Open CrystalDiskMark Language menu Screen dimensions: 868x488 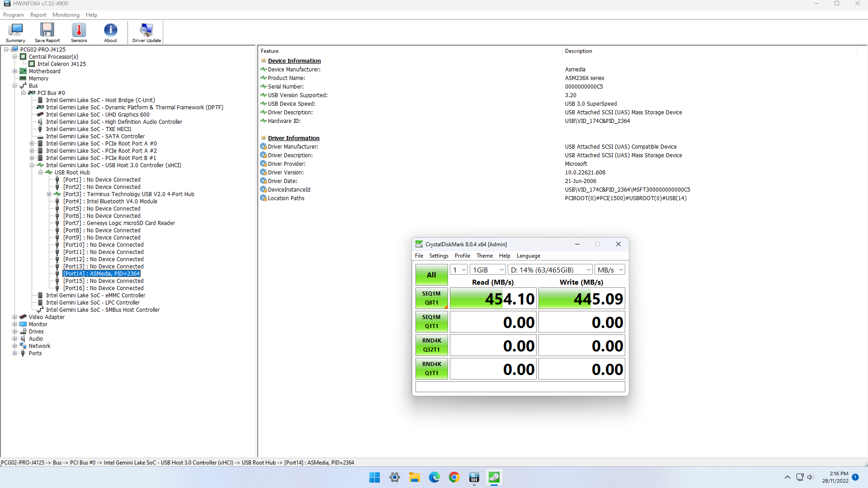[x=528, y=256]
